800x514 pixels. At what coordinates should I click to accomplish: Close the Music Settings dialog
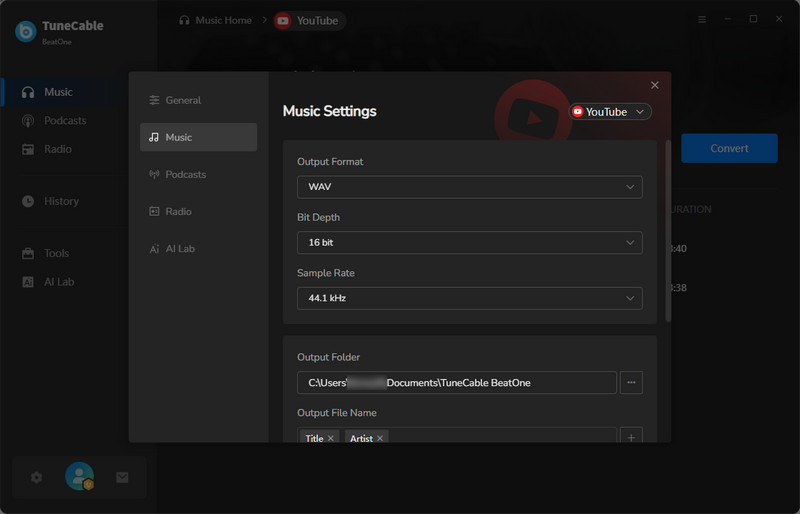pos(655,85)
